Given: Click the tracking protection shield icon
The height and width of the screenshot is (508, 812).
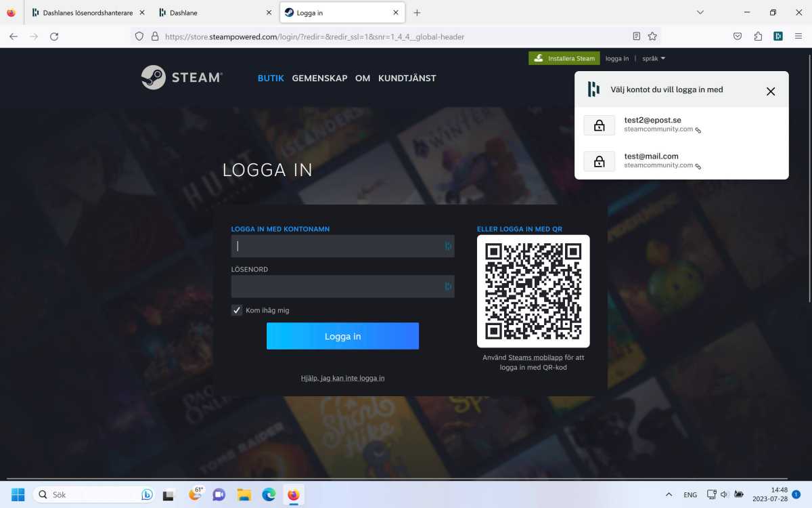Looking at the screenshot, I should click(139, 37).
